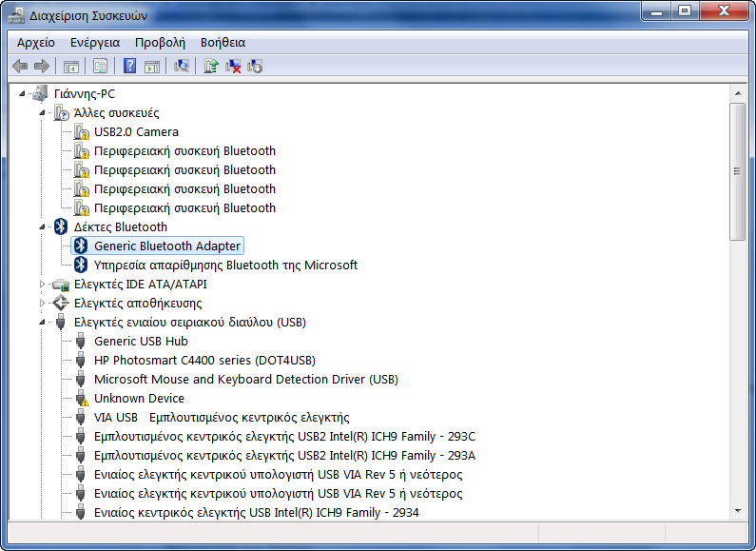This screenshot has height=551, width=756.
Task: Click the scrollbar up arrow
Action: click(738, 93)
